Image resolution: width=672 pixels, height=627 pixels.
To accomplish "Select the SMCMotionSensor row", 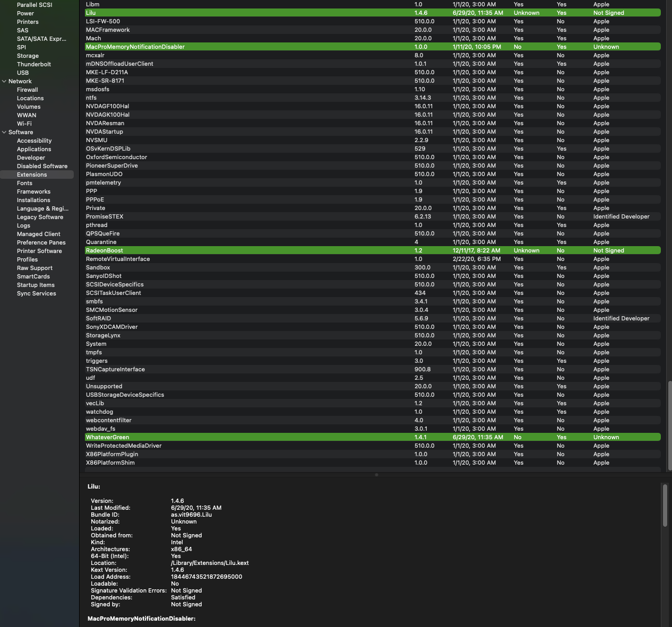I will [373, 310].
